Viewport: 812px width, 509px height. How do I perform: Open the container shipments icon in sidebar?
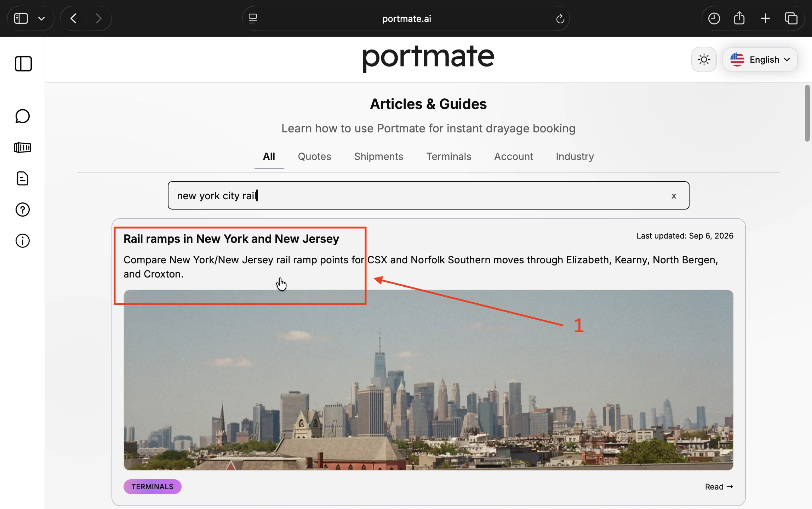pyautogui.click(x=23, y=148)
